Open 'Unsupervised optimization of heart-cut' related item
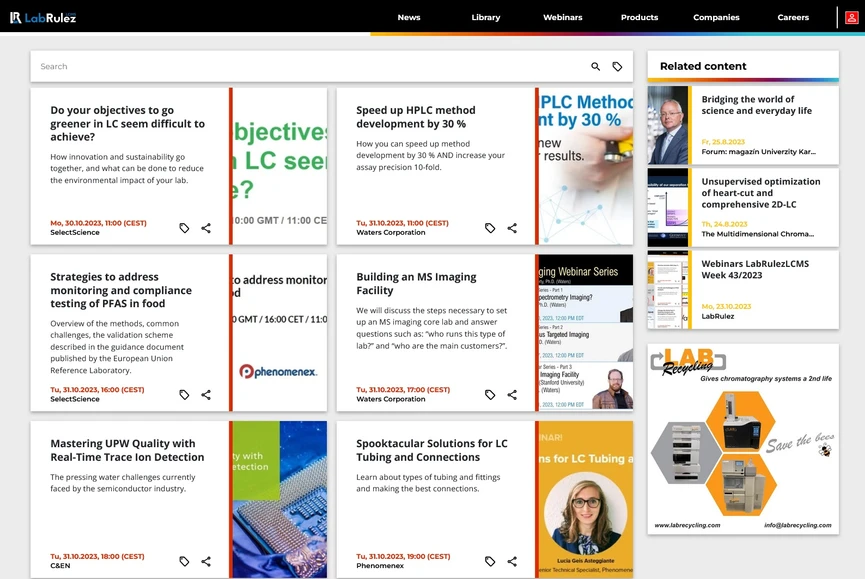 click(761, 193)
